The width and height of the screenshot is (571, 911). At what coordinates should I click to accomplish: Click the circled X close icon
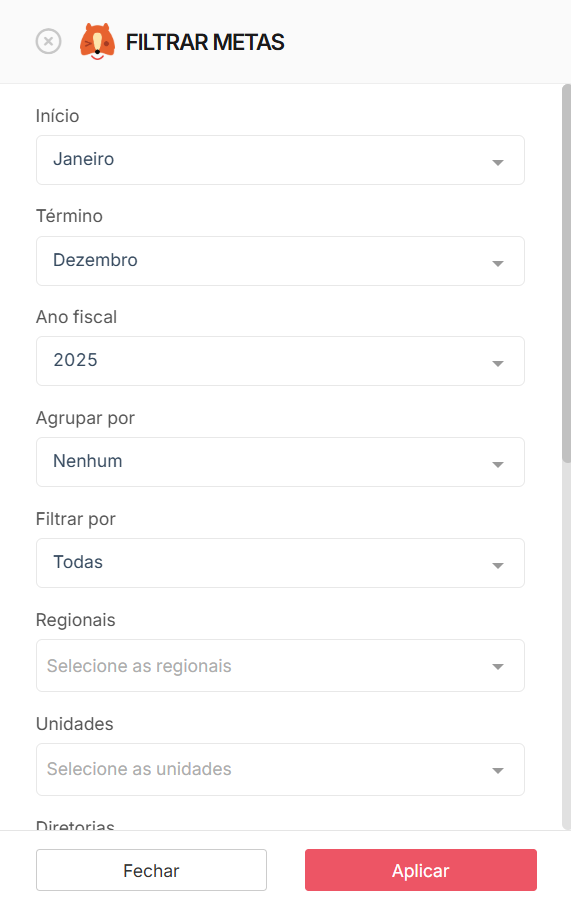[x=48, y=42]
